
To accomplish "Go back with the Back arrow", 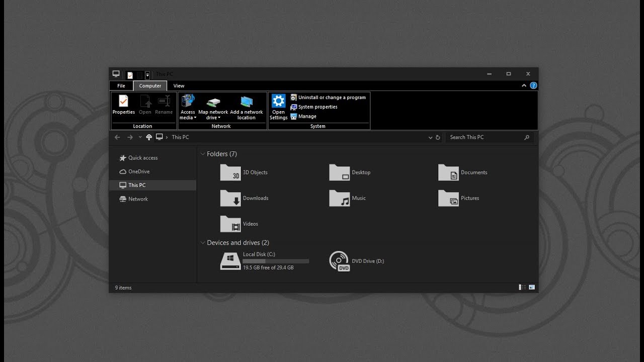I will click(x=117, y=137).
